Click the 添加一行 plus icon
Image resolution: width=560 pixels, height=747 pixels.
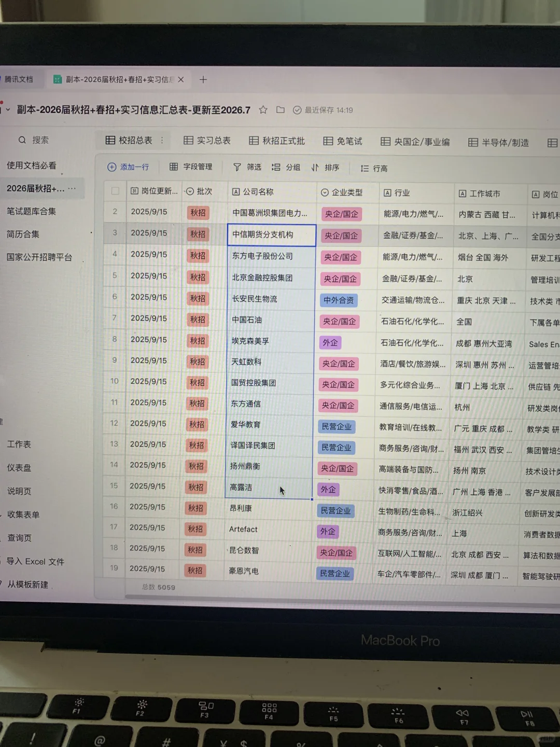pos(111,167)
